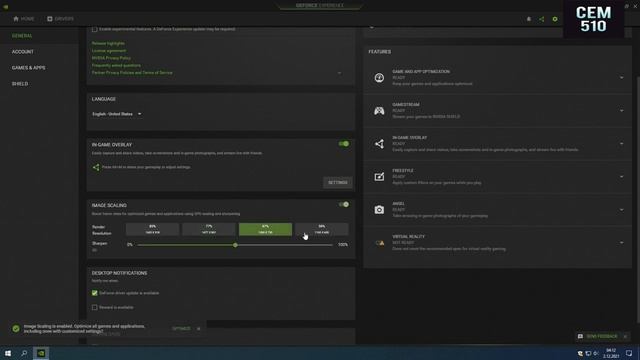
Task: Expand the Freestyle feature row
Action: click(x=622, y=177)
